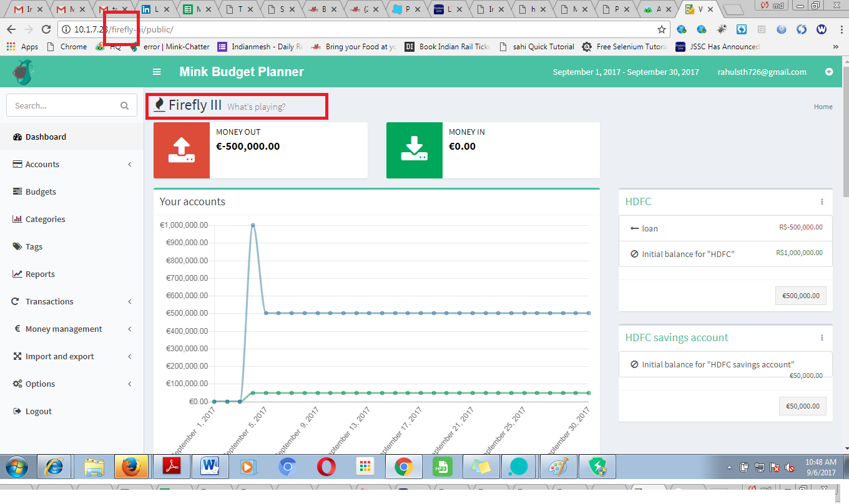Open Free Selenium Tutorial bookmark
Image resolution: width=849 pixels, height=504 pixels.
624,47
